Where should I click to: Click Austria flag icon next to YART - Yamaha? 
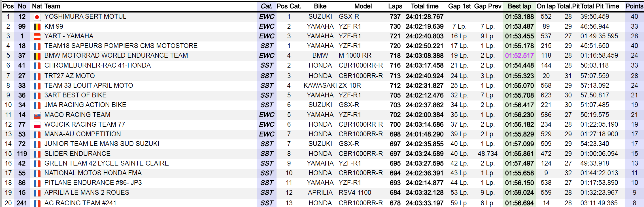[x=37, y=36]
